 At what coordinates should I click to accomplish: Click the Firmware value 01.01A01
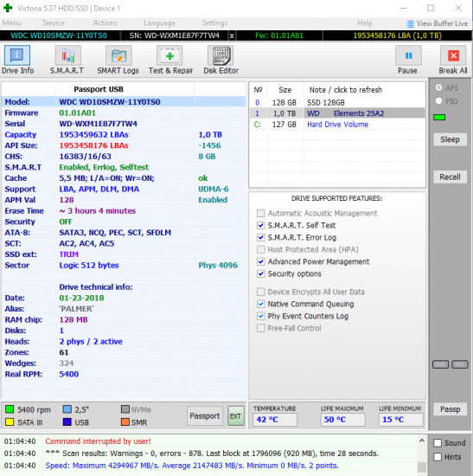(77, 113)
